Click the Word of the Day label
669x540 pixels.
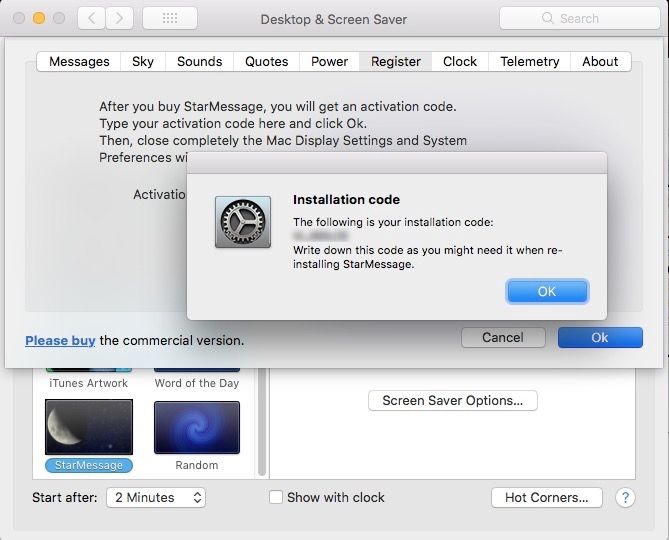pos(197,383)
